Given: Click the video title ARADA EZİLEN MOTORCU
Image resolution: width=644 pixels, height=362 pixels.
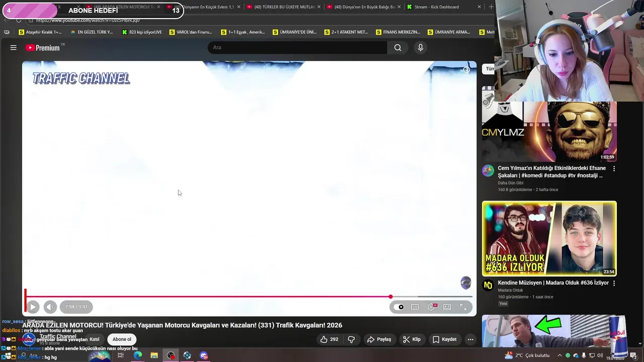Looking at the screenshot, I should click(x=182, y=325).
